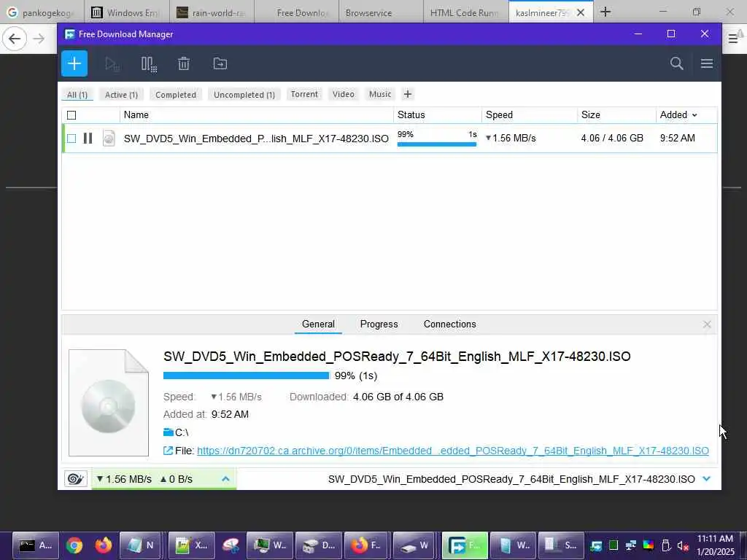Image resolution: width=747 pixels, height=560 pixels.
Task: Show the Active (1) downloads filter
Action: point(122,95)
